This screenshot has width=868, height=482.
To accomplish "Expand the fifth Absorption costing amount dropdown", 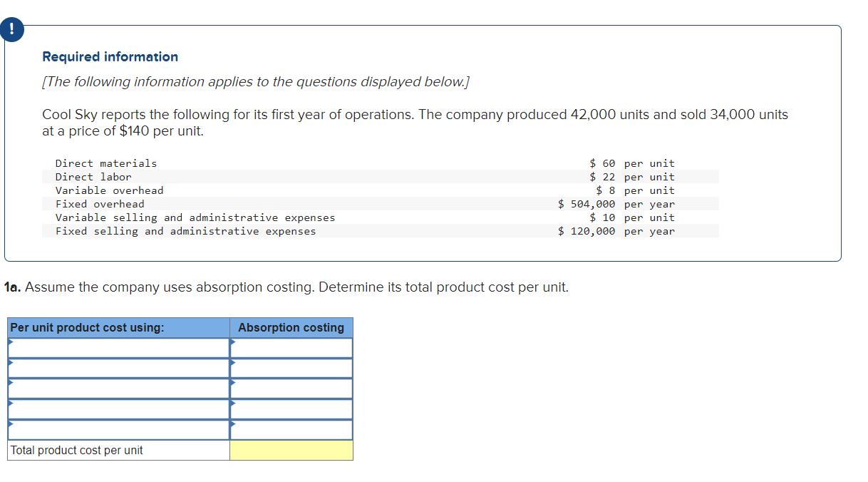I will click(290, 430).
